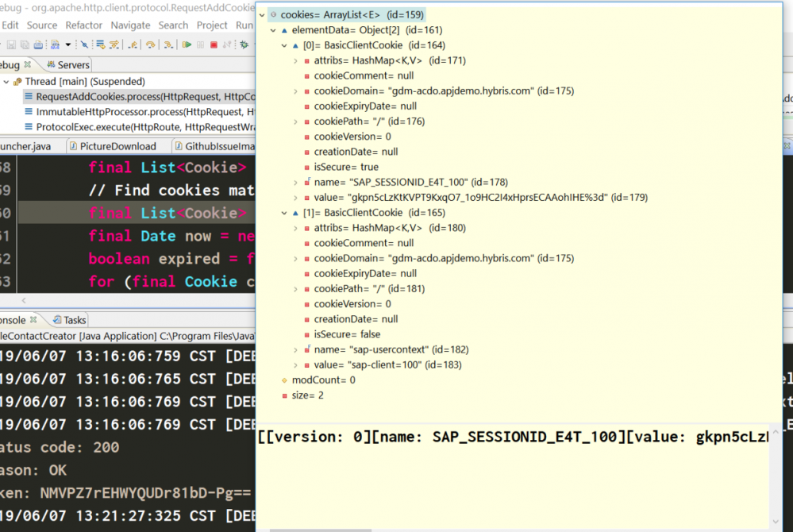Click the detail text '[[version: 0][name: SAP_SESSIONID_E4T_100]'
Screen dimensions: 793x532
point(441,437)
